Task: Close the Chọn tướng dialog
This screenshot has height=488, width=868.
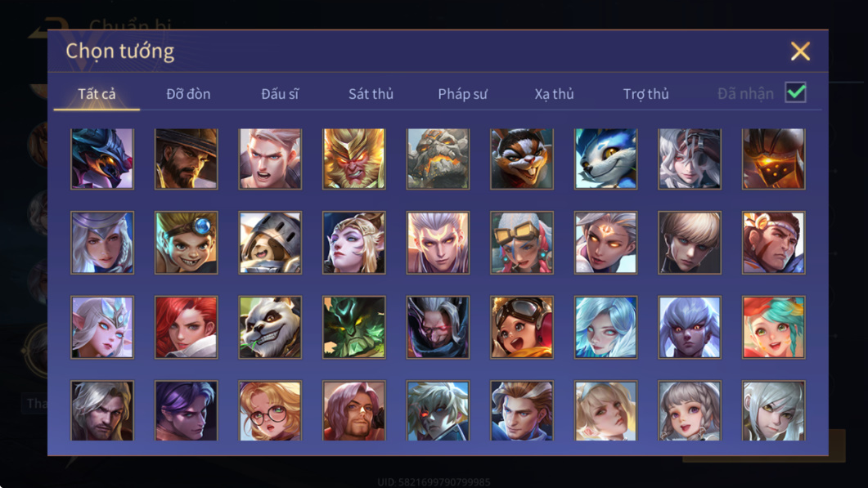Action: click(800, 51)
